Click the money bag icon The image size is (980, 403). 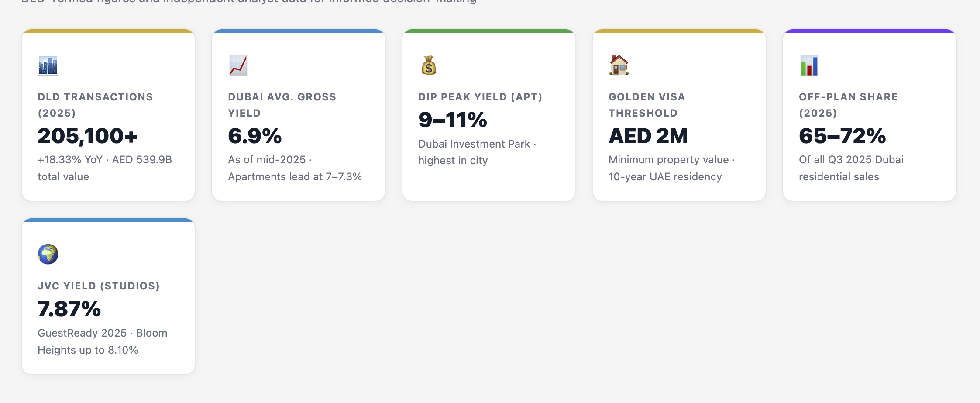(429, 65)
